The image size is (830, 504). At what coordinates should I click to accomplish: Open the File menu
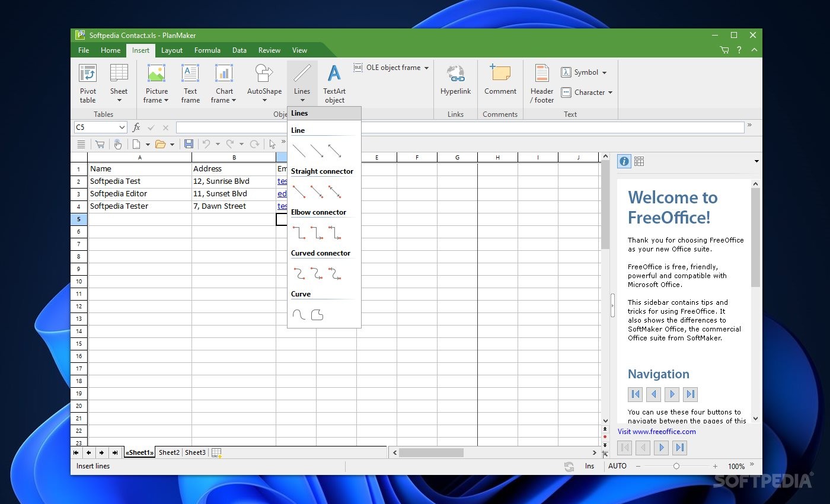[x=84, y=50]
